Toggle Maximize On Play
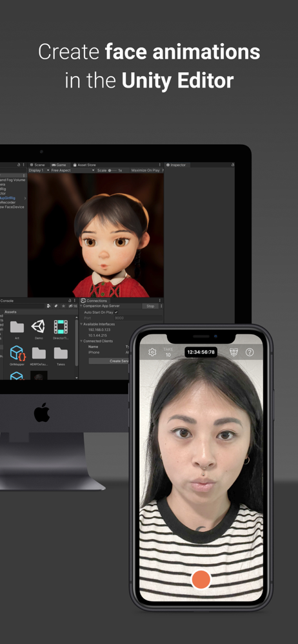The image size is (298, 644). (145, 170)
